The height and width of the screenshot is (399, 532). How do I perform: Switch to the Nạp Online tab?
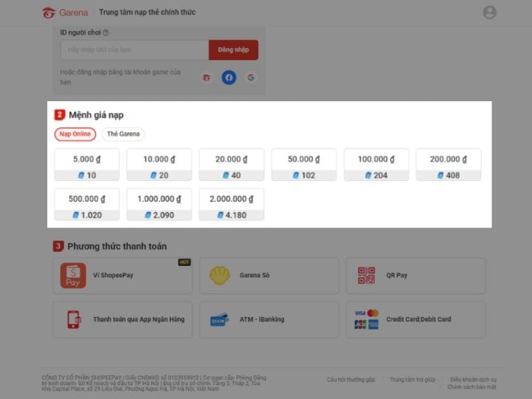pos(75,134)
